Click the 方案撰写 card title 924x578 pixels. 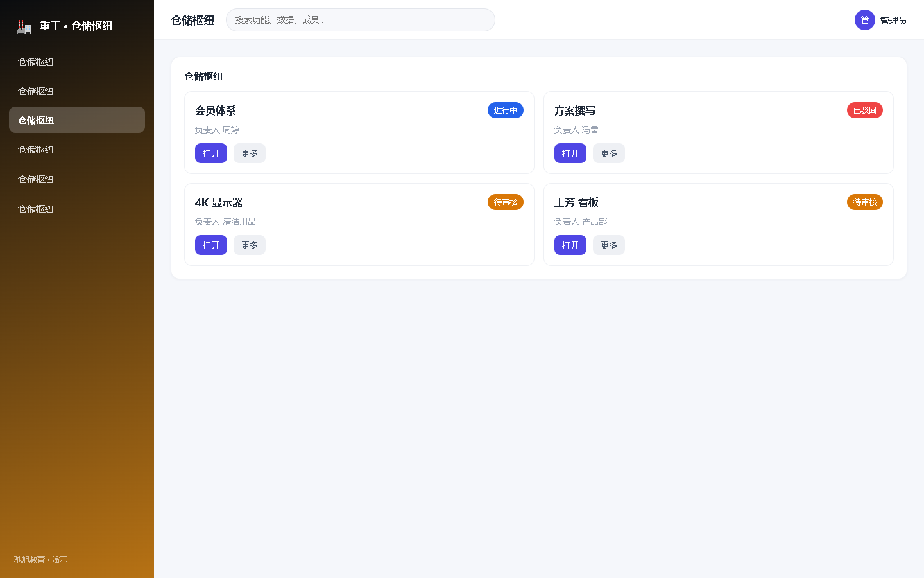click(575, 110)
